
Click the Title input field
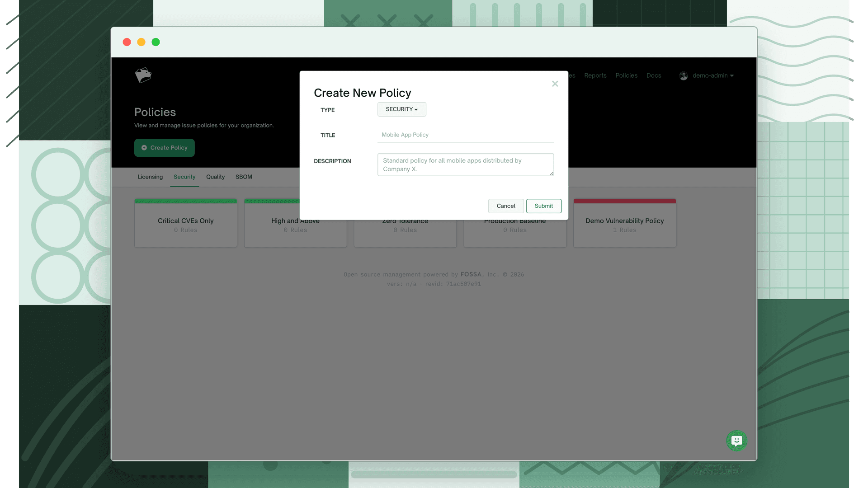click(465, 135)
